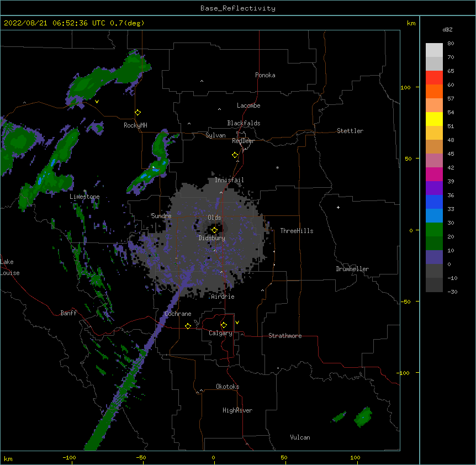Click the -100 tick on the bottom axis

pyautogui.click(x=69, y=457)
